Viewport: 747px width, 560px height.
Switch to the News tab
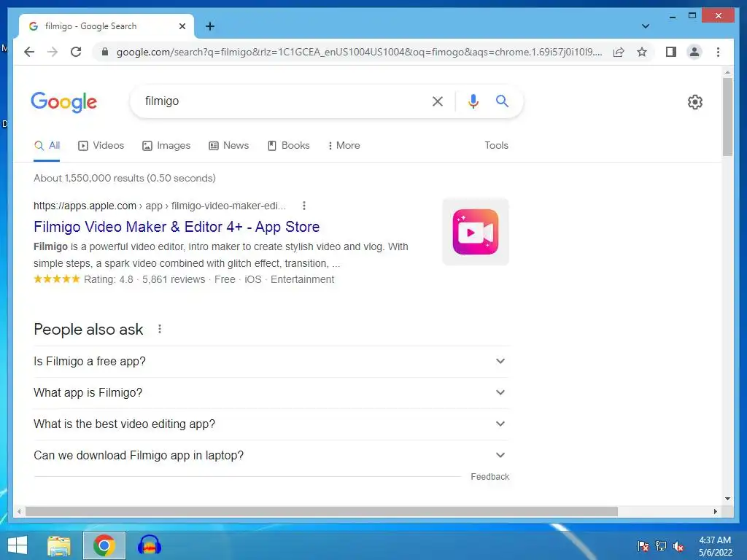click(x=228, y=146)
